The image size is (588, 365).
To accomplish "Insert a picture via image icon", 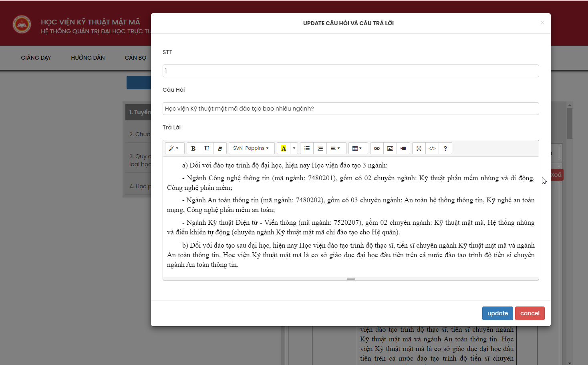I will click(390, 148).
